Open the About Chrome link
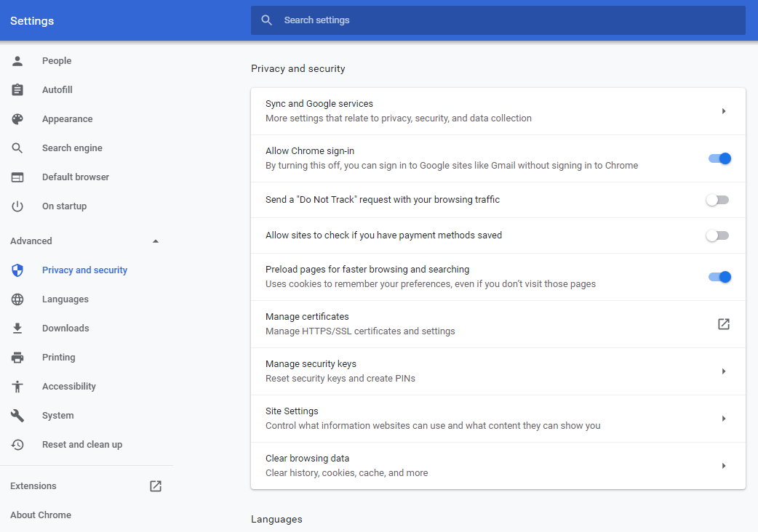The height and width of the screenshot is (532, 758). tap(41, 515)
